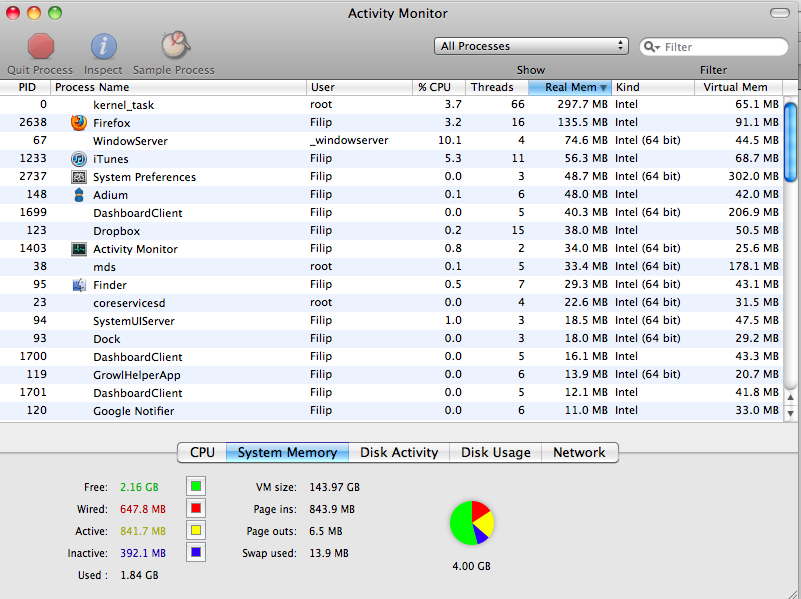The height and width of the screenshot is (599, 801).
Task: Click the 10.1 CPU value for WindowServer
Action: [450, 140]
